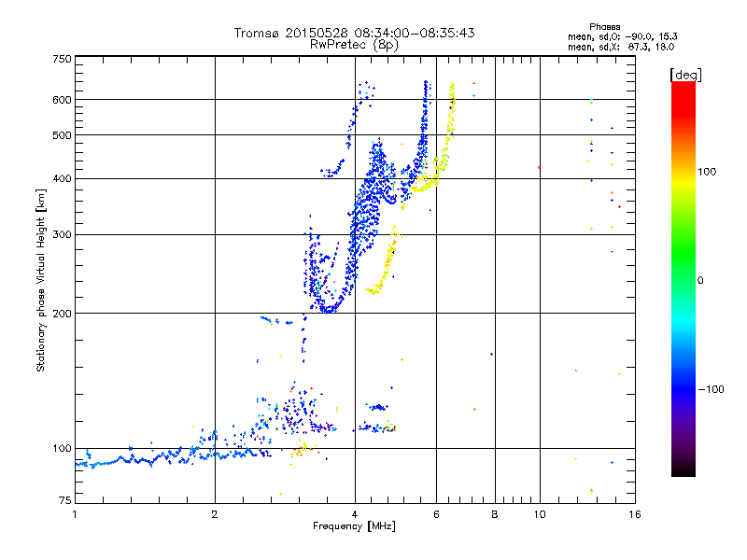Click the y-axis tick label '750'
The width and height of the screenshot is (747, 560).
click(x=62, y=59)
